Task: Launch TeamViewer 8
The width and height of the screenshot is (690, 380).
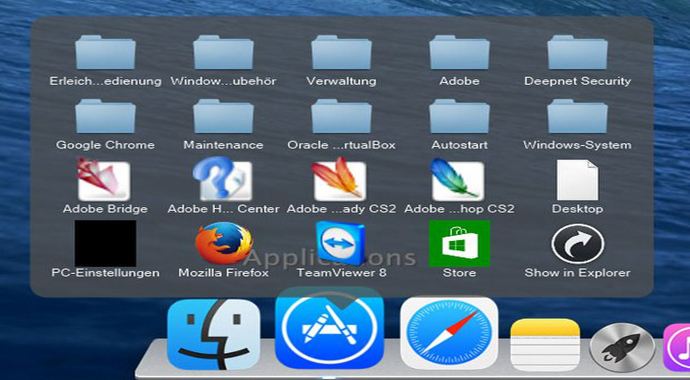Action: [341, 243]
